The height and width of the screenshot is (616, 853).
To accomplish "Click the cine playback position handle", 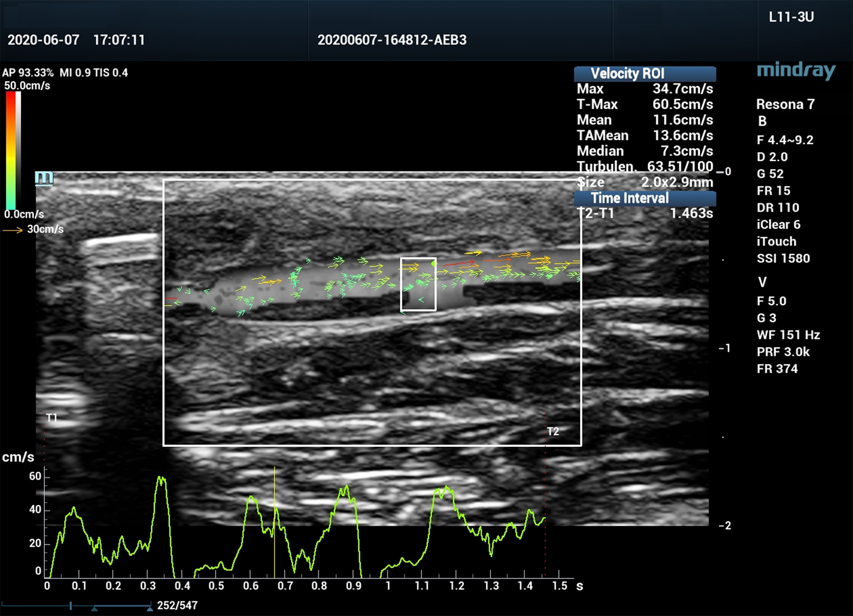I will point(71,605).
